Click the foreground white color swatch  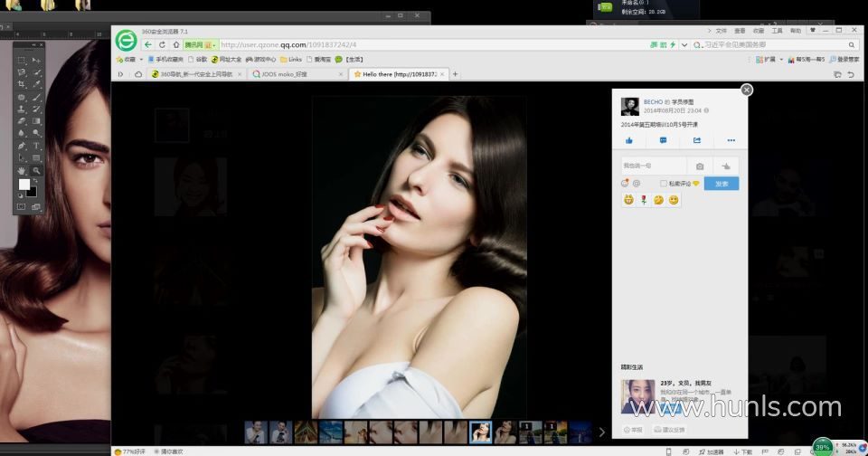[24, 184]
